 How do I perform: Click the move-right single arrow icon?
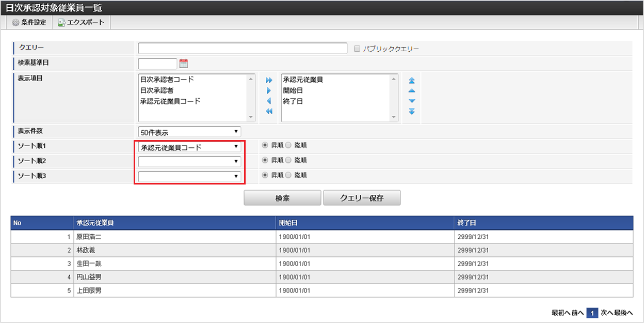269,91
